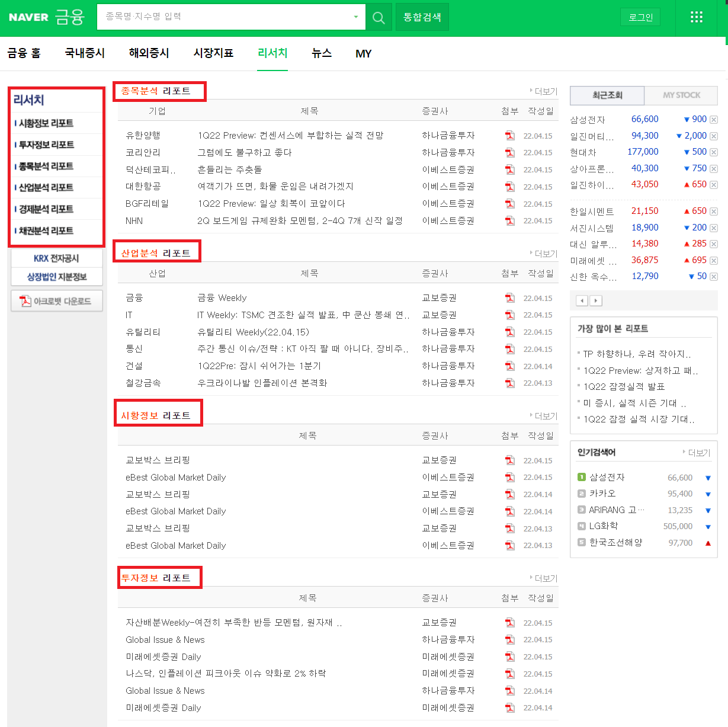The width and height of the screenshot is (728, 727).
Task: Open 국내증시 menu
Action: click(85, 53)
